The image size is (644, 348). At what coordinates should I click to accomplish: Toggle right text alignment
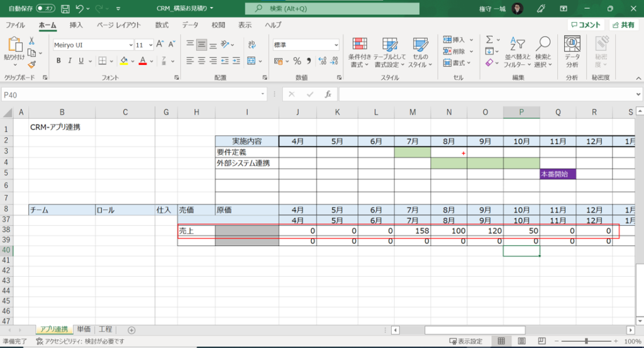[x=213, y=61]
